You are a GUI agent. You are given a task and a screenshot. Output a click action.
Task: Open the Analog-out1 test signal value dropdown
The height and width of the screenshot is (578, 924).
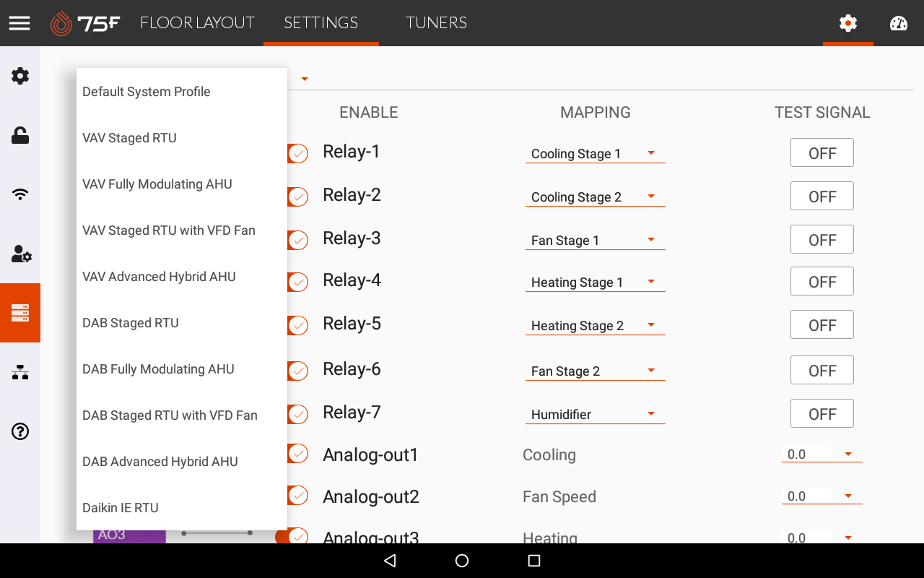tap(821, 454)
